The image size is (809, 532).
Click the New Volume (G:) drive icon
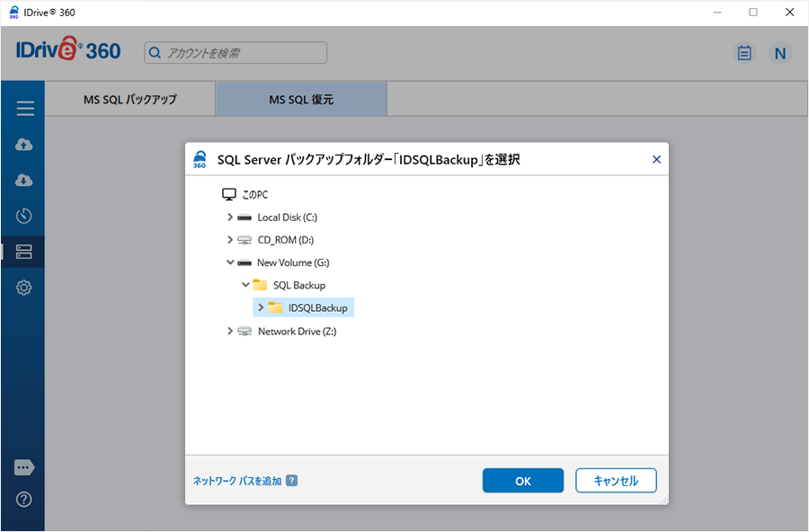pyautogui.click(x=244, y=262)
